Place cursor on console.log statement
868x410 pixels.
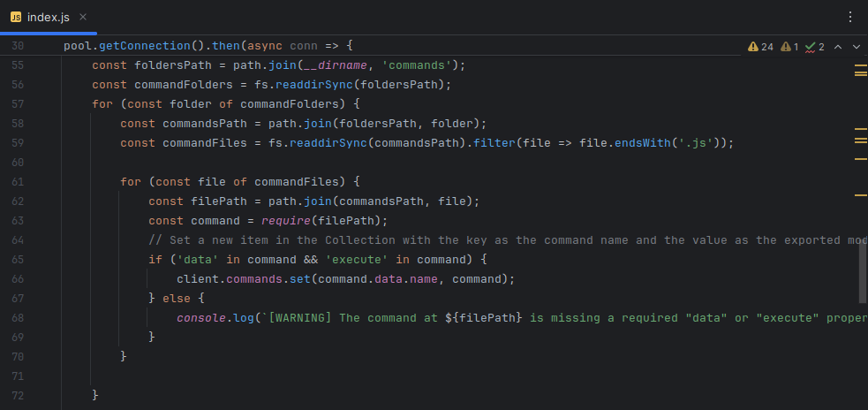(x=215, y=317)
